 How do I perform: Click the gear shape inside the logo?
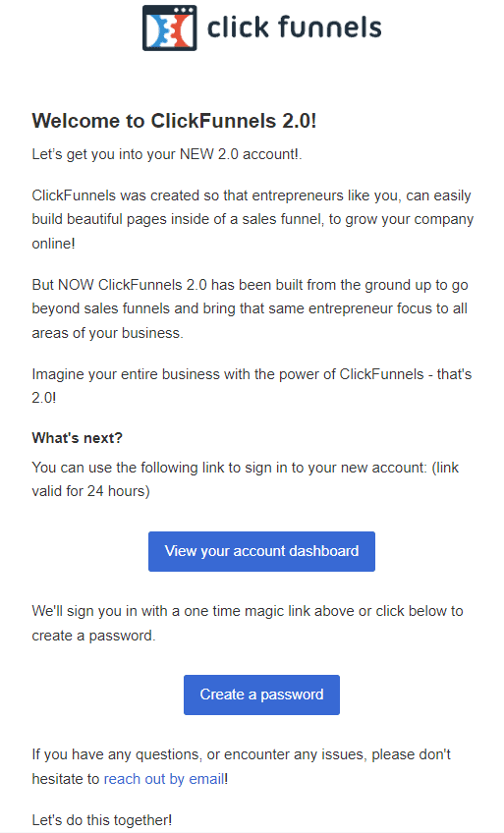click(169, 31)
